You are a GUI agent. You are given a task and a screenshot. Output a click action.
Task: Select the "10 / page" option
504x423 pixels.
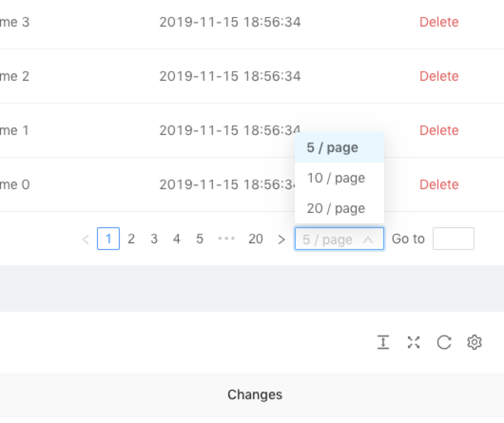[336, 178]
